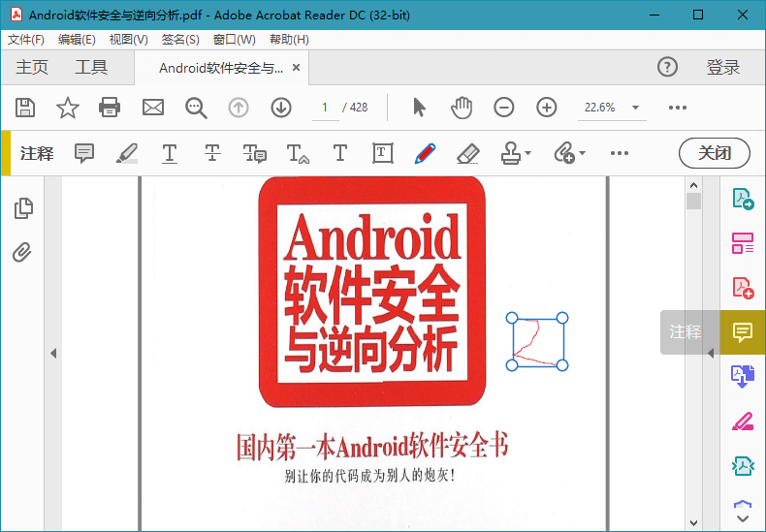Expand the left navigation pane arrow
The width and height of the screenshot is (766, 532).
coord(53,353)
